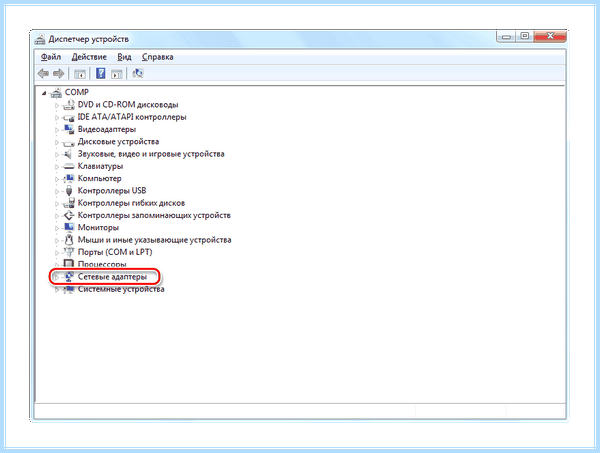This screenshot has width=600, height=453.
Task: Scan for hardware changes icon
Action: [138, 73]
